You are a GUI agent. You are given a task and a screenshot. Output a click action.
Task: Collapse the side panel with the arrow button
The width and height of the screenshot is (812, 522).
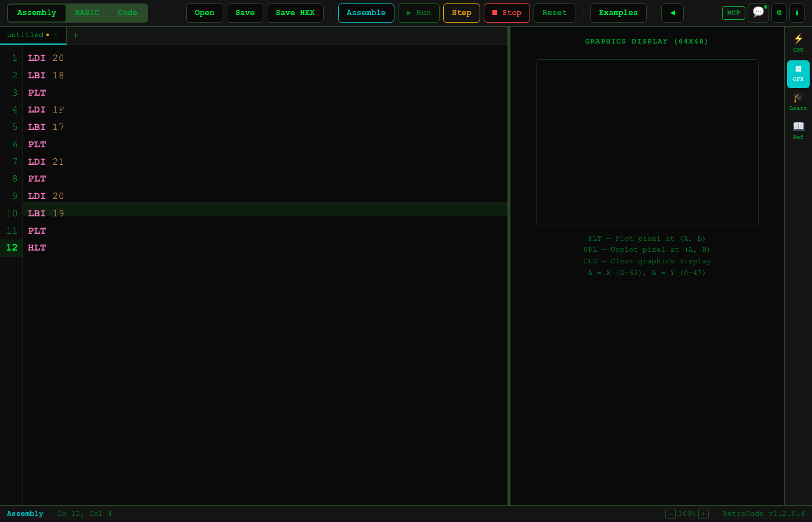pos(672,13)
